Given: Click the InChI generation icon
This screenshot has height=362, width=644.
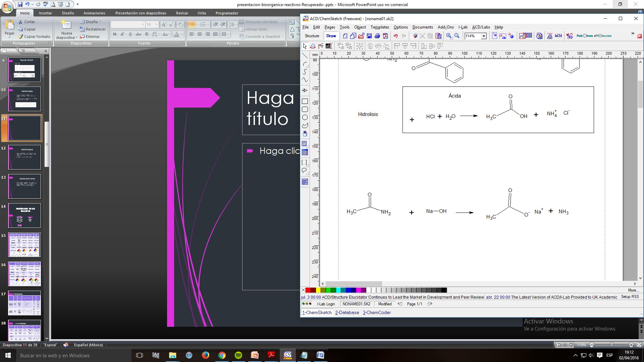Looking at the screenshot, I should (558, 36).
